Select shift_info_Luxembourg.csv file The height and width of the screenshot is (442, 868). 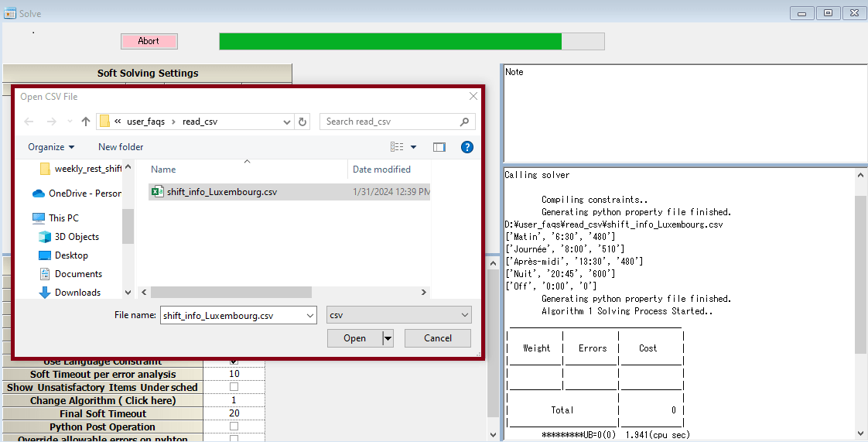pos(289,192)
